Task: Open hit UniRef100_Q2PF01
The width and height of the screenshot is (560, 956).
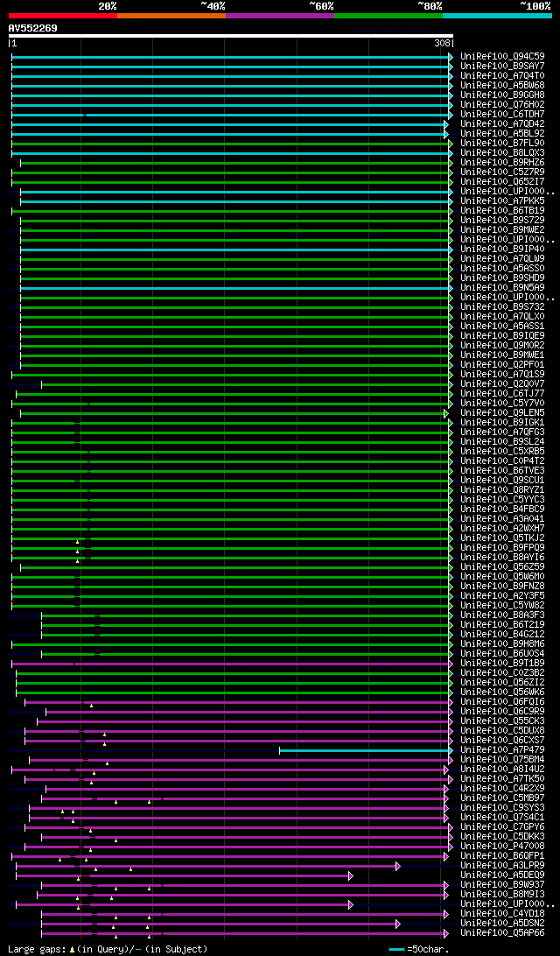Action: pyautogui.click(x=503, y=364)
